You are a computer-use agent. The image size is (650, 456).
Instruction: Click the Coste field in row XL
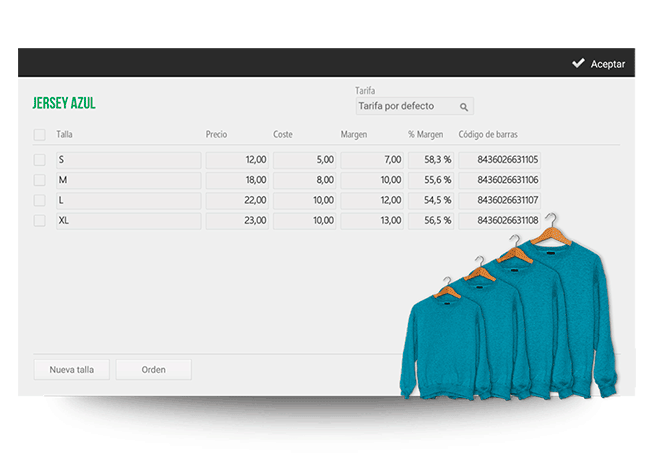coord(304,221)
